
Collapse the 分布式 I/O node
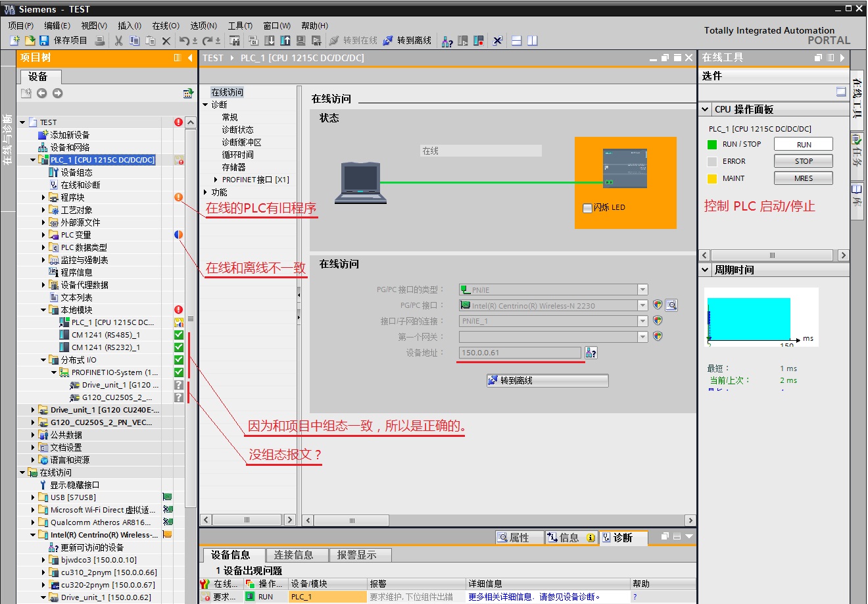(43, 360)
